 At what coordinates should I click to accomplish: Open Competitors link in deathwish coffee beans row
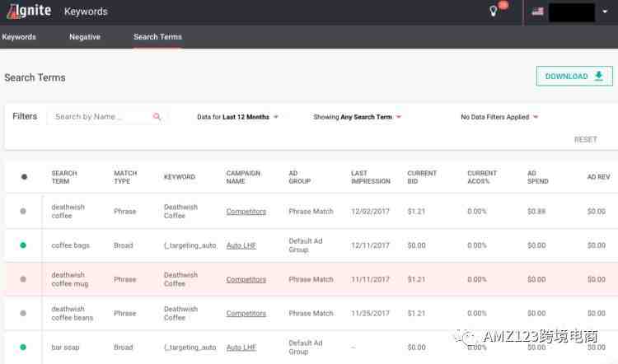246,314
